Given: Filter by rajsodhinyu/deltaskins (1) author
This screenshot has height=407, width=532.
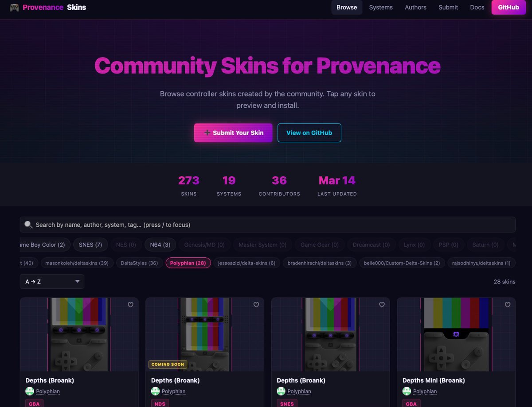Looking at the screenshot, I should 481,263.
